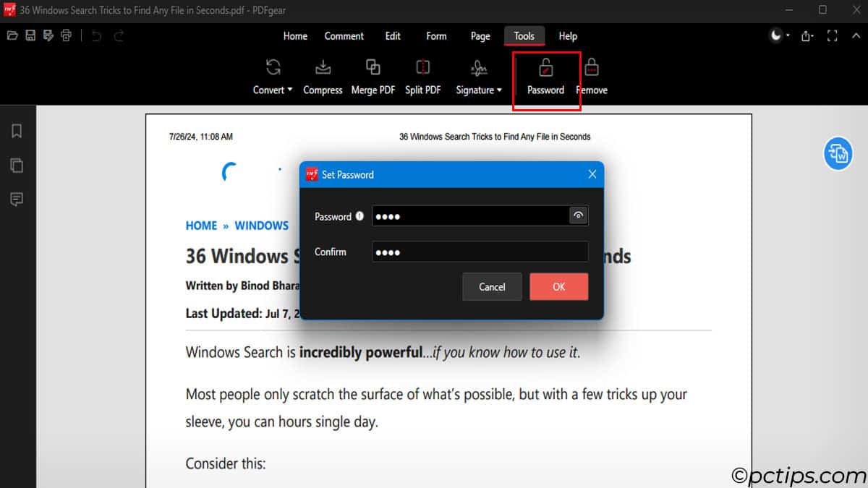Click the Compress tool

click(323, 77)
